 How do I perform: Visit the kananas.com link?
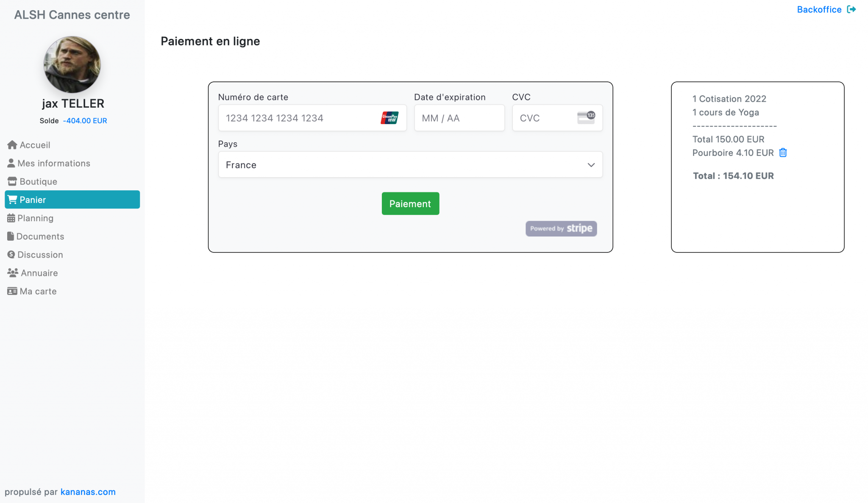88,492
